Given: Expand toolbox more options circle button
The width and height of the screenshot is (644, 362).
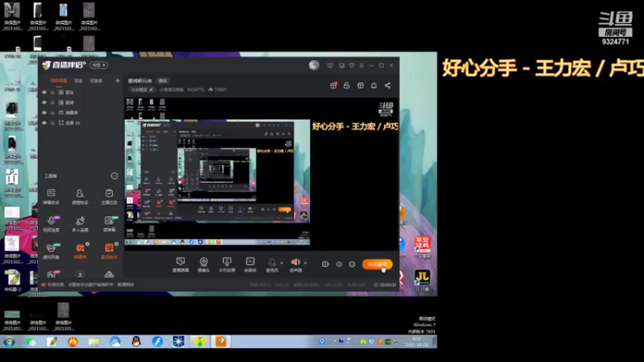Looking at the screenshot, I should point(114,176).
